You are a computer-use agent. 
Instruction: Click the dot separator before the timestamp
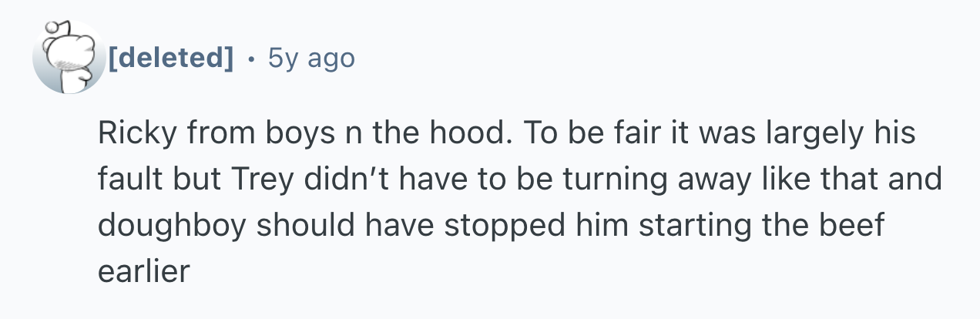pyautogui.click(x=250, y=58)
